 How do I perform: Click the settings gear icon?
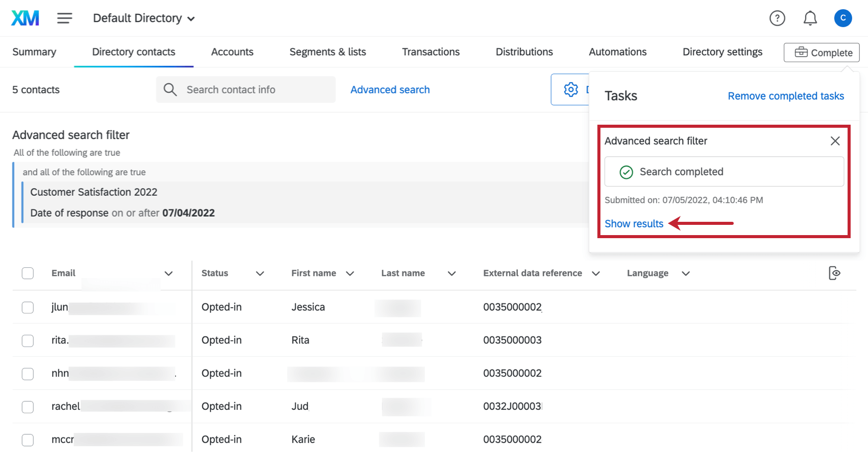(x=570, y=89)
